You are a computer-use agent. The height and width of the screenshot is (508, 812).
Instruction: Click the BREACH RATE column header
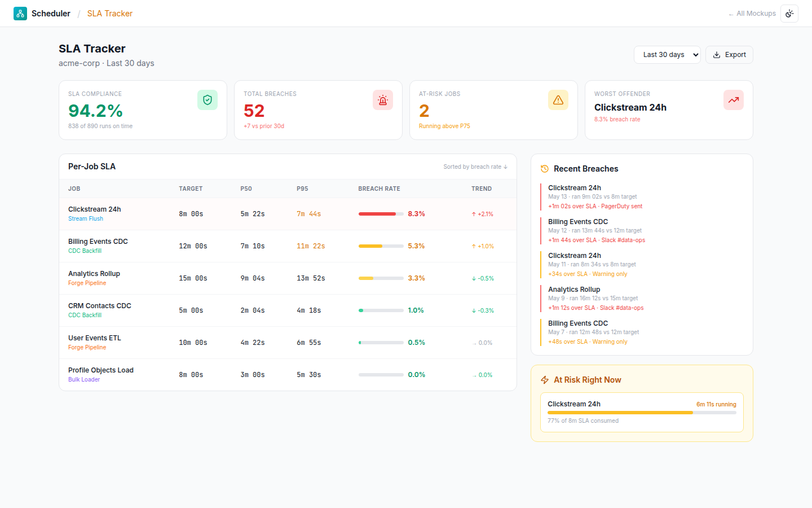pyautogui.click(x=379, y=189)
